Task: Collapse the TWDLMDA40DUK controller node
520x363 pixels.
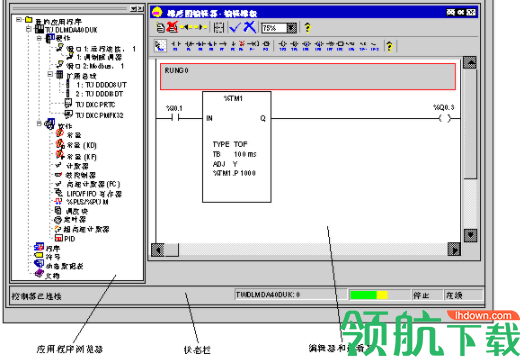Action: tap(29, 29)
